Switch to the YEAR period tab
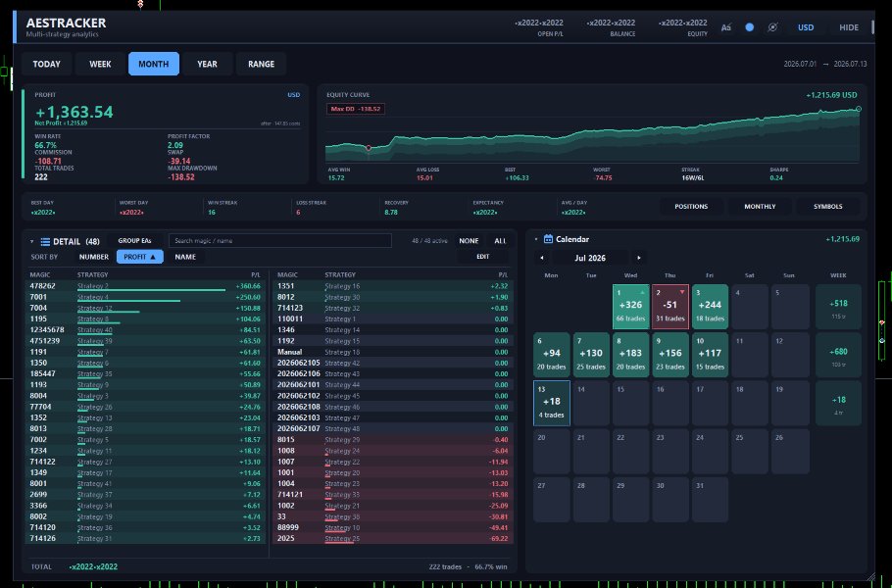Screen dimensions: 892x588 (x=207, y=64)
